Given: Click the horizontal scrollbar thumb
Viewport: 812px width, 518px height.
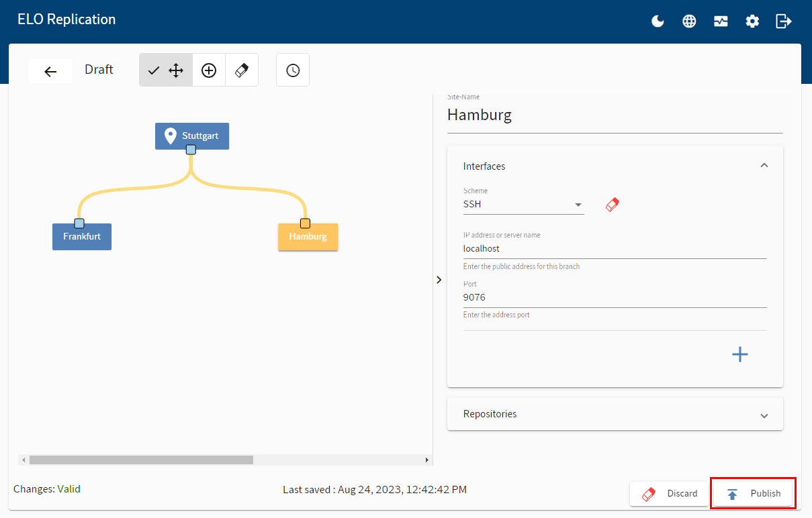Looking at the screenshot, I should pyautogui.click(x=141, y=460).
